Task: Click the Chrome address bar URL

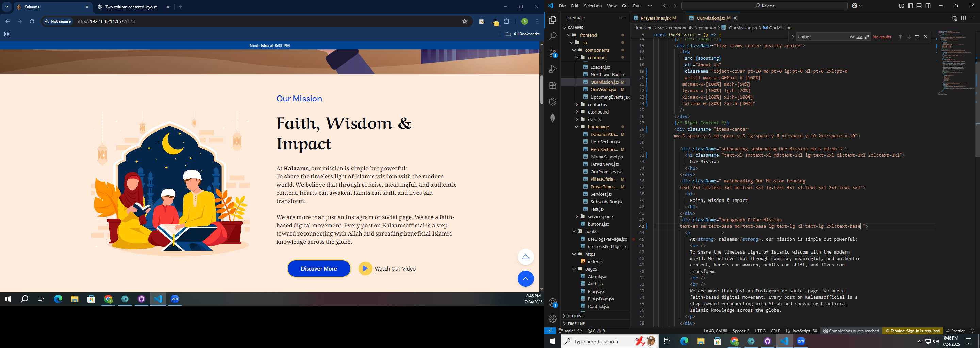Action: coord(106,21)
